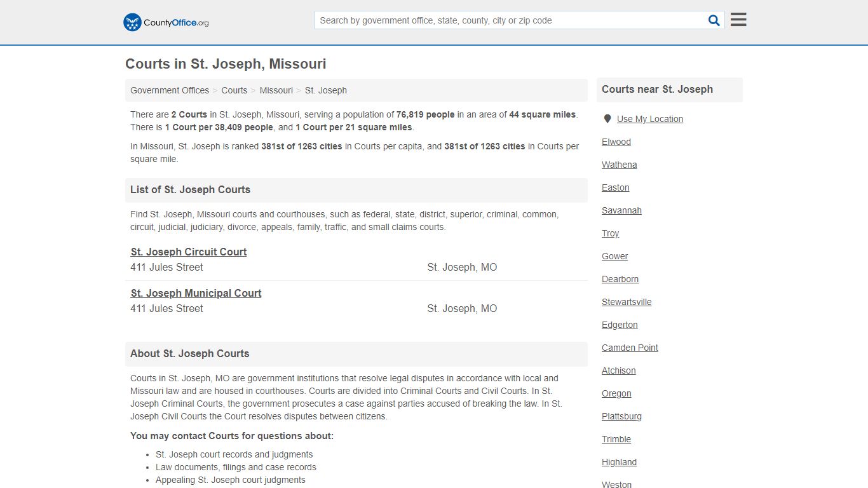View courts near Gower
The width and height of the screenshot is (868, 488).
(615, 256)
